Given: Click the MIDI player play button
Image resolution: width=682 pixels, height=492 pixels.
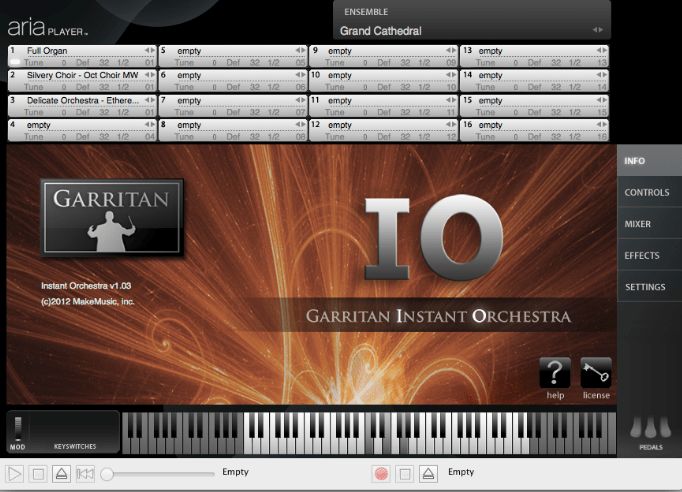Looking at the screenshot, I should [x=15, y=474].
